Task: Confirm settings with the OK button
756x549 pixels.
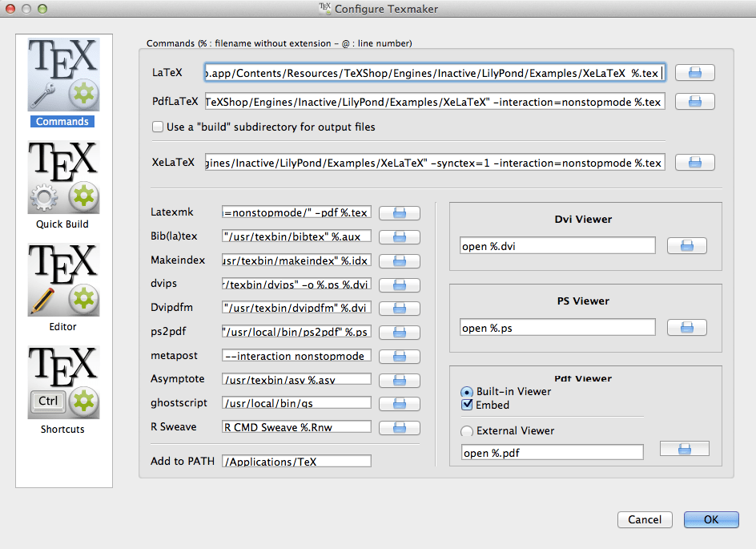Action: (x=711, y=519)
